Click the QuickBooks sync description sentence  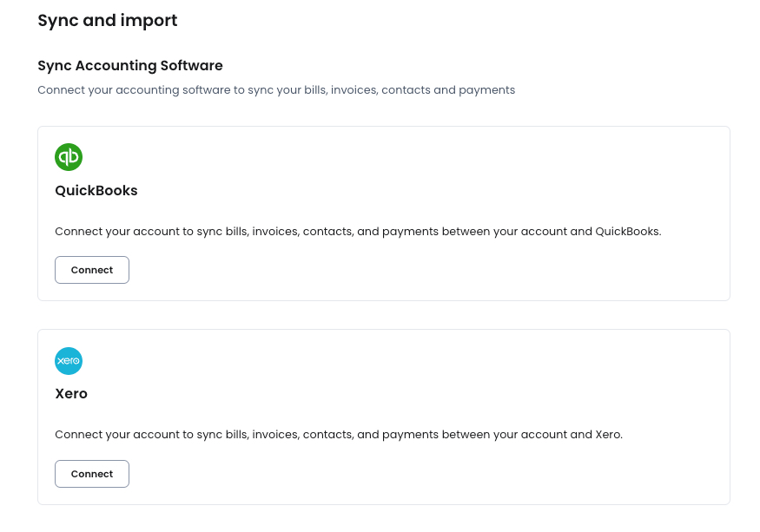click(x=358, y=232)
